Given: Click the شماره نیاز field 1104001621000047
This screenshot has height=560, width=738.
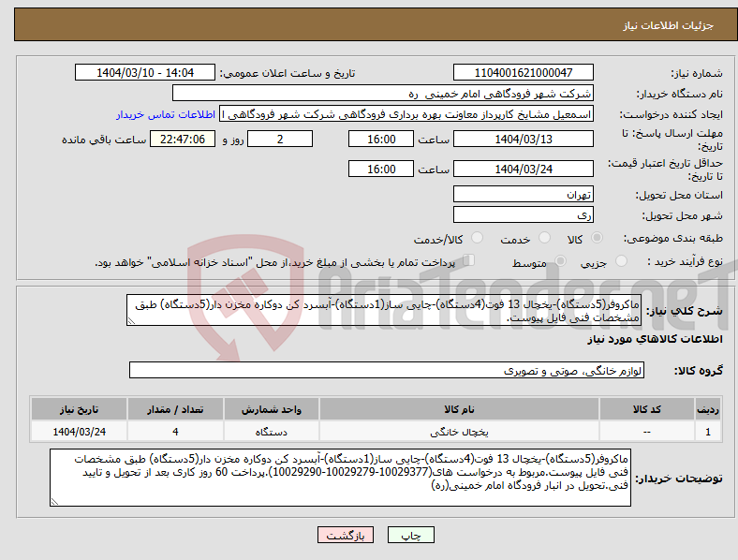Looking at the screenshot, I should [524, 72].
